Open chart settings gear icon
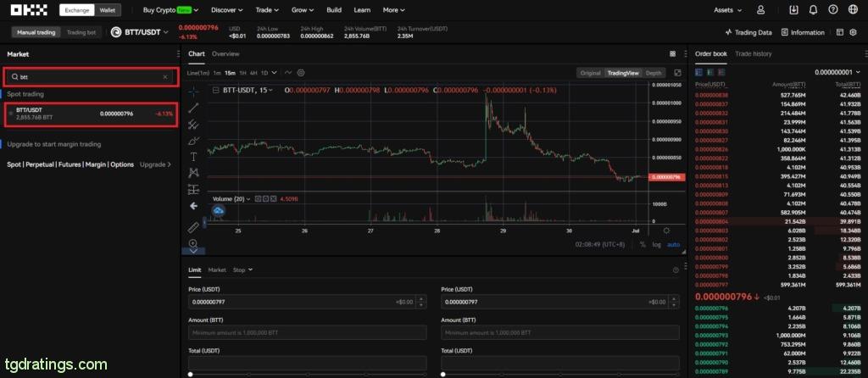Screen dimensions: 868x378 301,73
